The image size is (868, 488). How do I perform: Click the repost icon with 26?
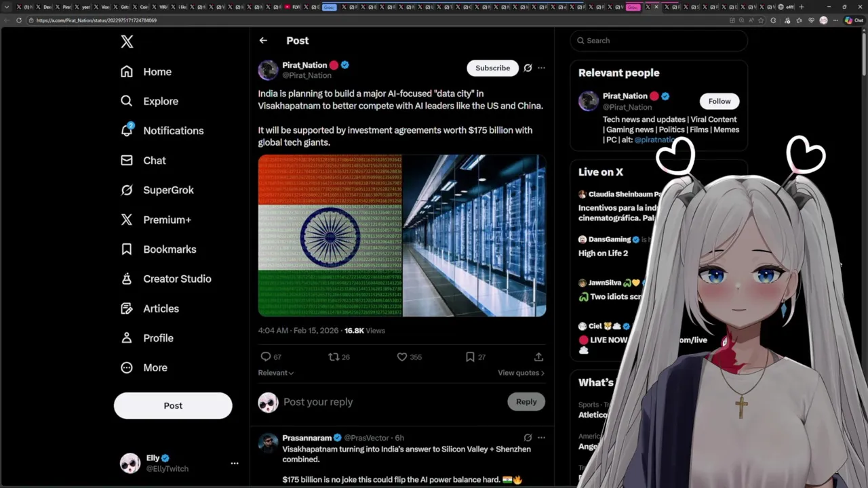333,357
